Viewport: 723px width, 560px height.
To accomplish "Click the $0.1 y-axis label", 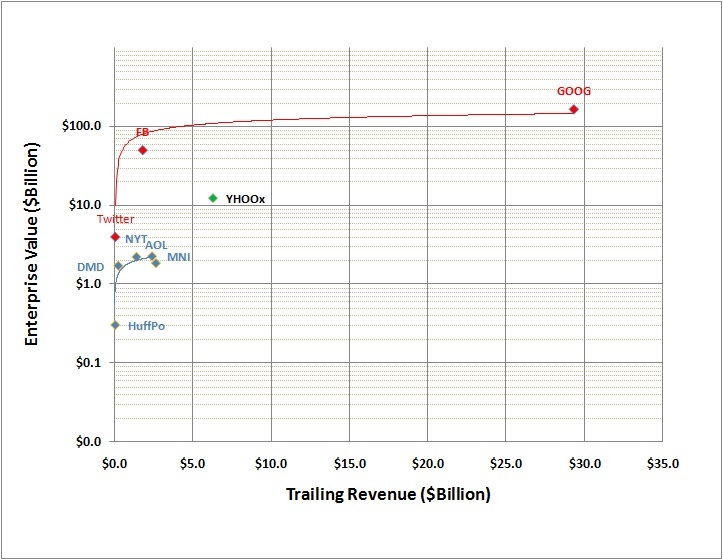I will click(89, 363).
